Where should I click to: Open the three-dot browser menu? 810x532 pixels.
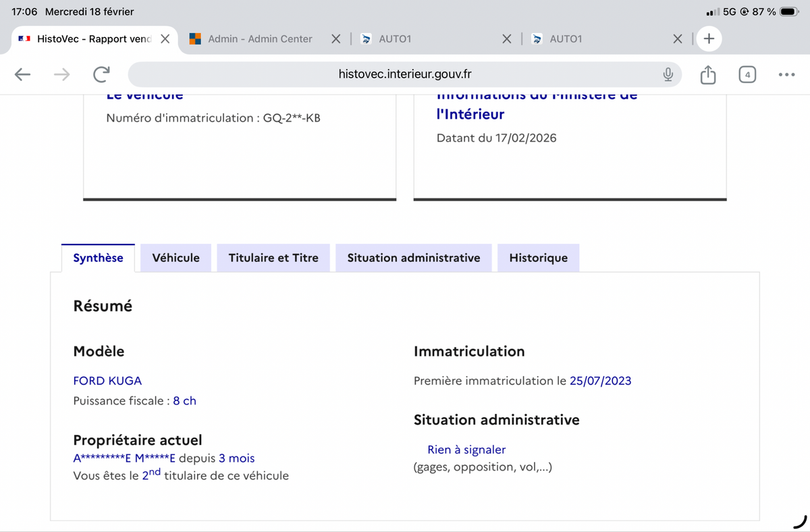786,74
